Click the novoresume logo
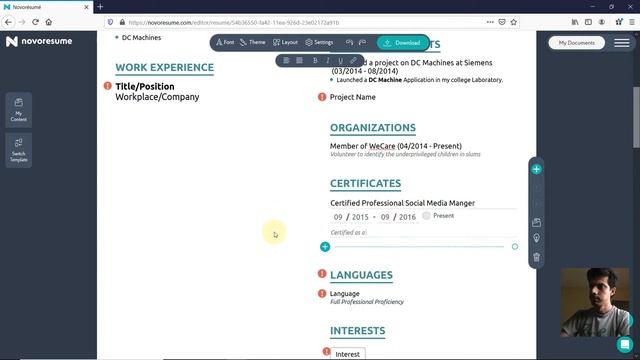This screenshot has width=640, height=360. click(39, 41)
